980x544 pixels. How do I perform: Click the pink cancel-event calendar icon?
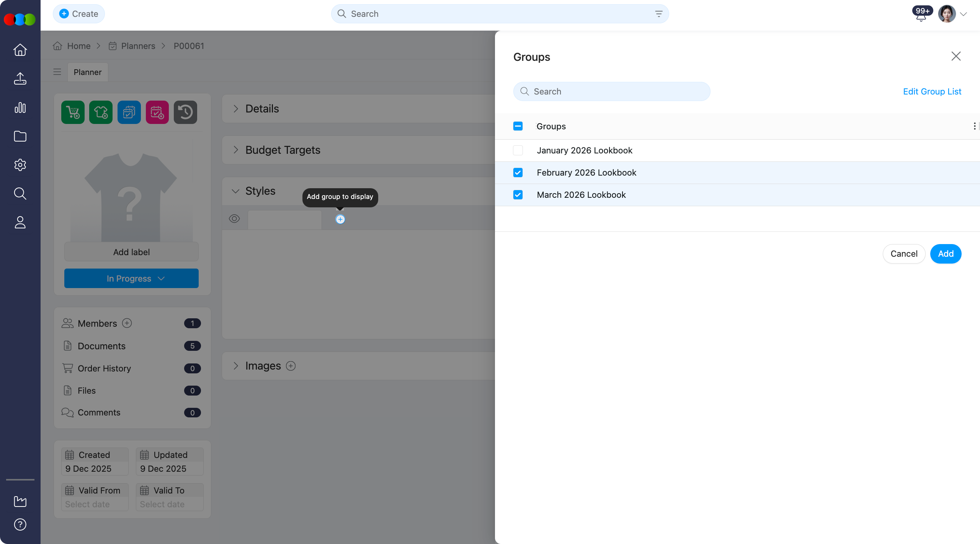157,112
